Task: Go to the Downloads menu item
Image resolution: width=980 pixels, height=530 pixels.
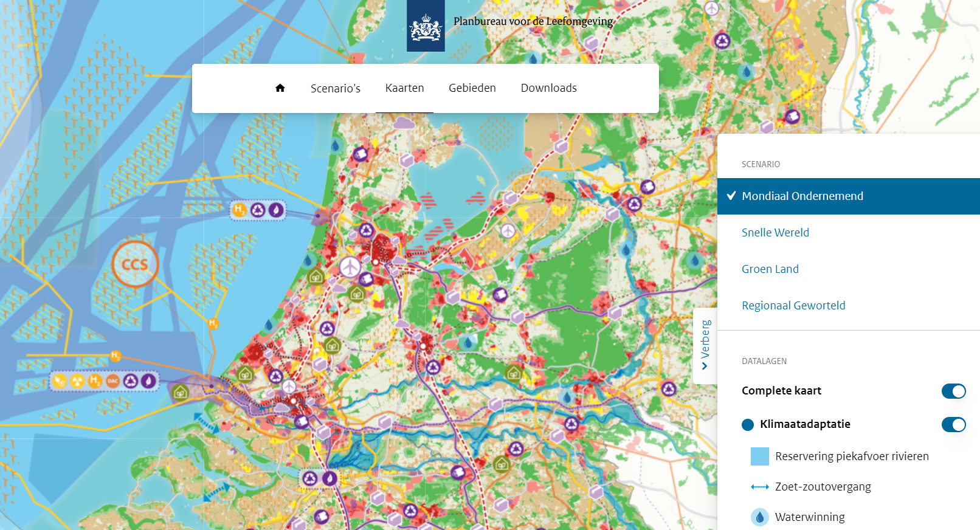Action: (548, 88)
